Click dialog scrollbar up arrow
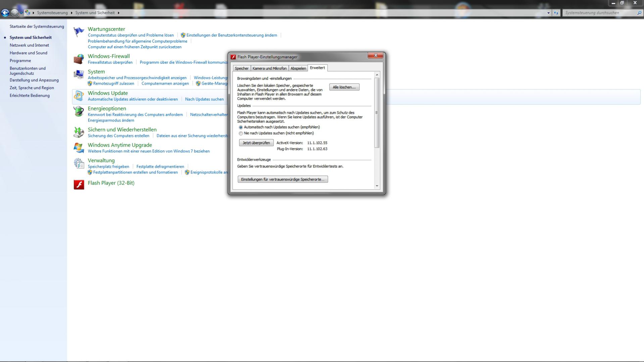 pyautogui.click(x=377, y=75)
